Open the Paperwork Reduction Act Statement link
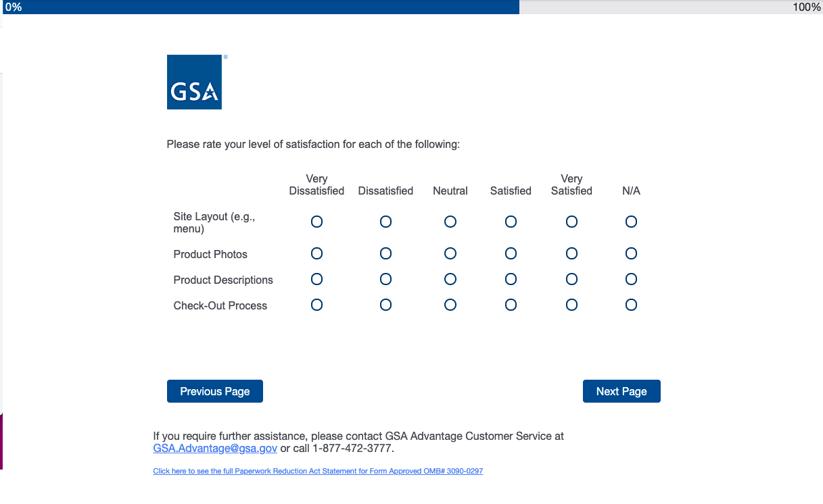The width and height of the screenshot is (823, 504). (x=318, y=471)
